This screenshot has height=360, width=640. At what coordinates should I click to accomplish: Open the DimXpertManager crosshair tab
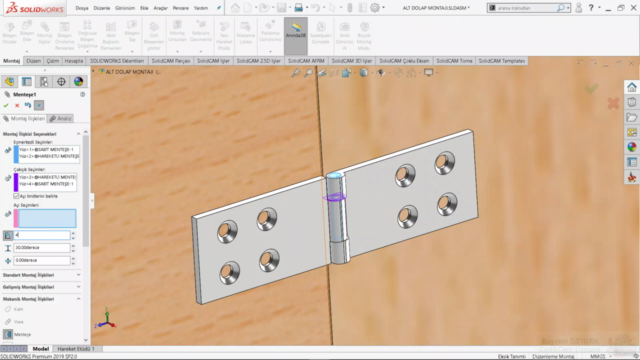(61, 82)
